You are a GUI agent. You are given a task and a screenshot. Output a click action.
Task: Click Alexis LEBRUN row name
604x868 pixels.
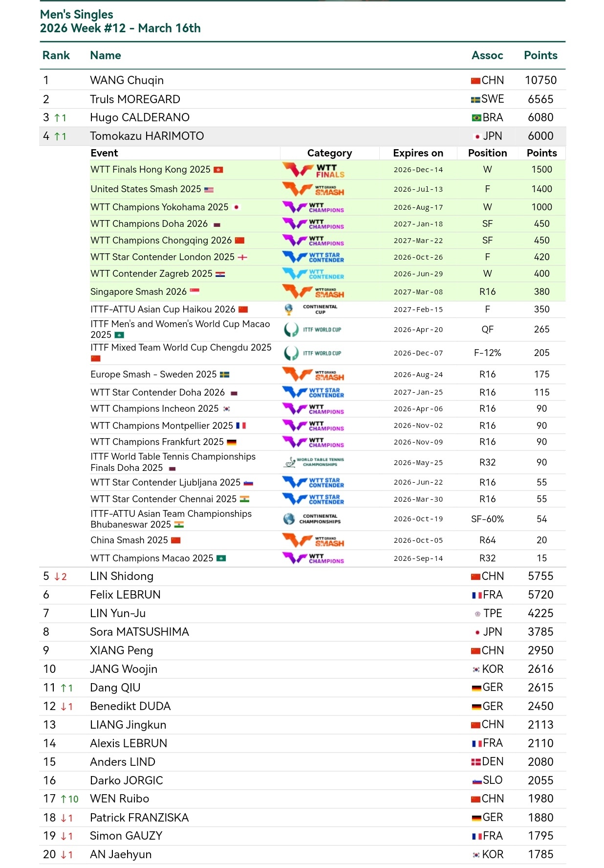point(129,744)
